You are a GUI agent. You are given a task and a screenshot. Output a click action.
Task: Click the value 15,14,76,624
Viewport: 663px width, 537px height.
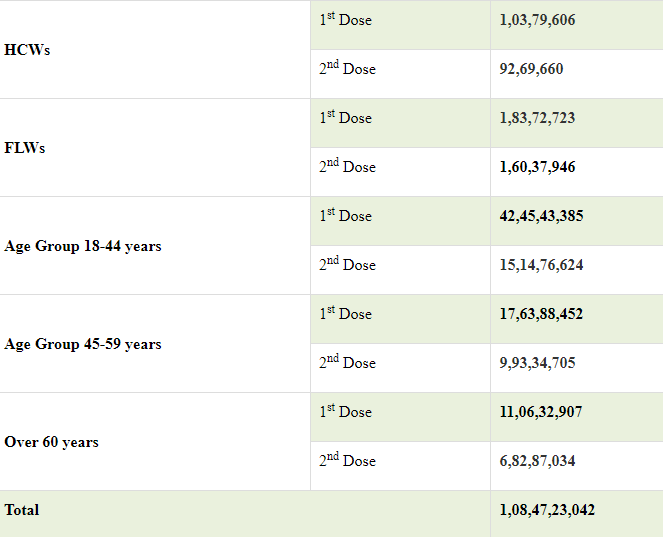click(541, 265)
